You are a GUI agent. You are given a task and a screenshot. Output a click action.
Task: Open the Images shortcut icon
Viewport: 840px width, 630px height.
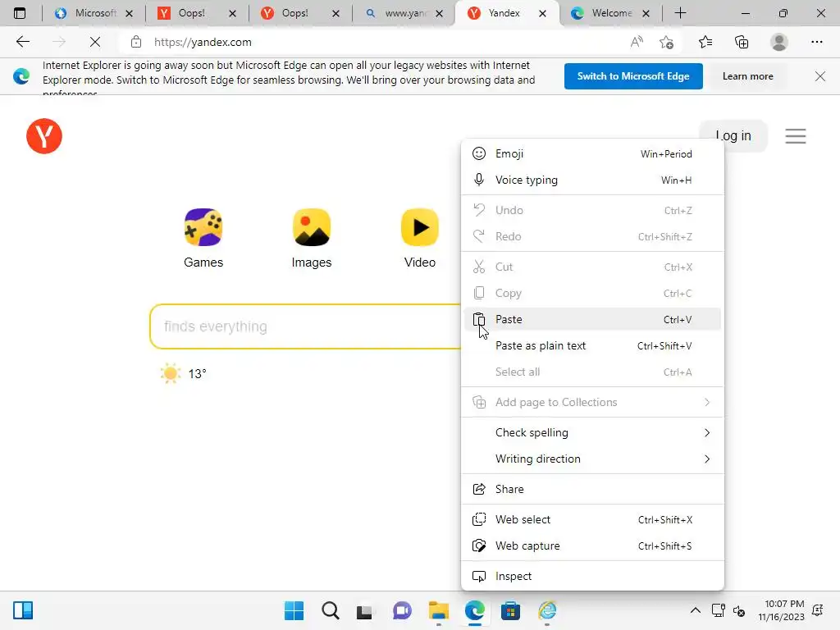click(312, 227)
